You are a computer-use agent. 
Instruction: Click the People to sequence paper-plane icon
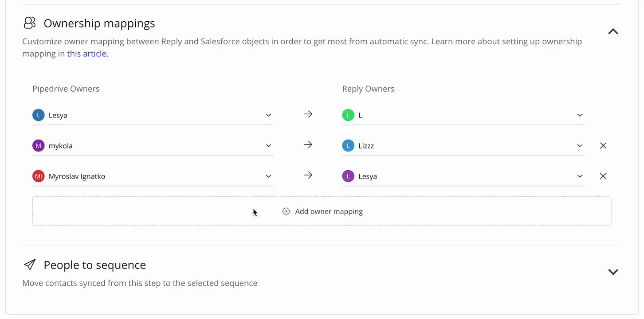point(30,265)
